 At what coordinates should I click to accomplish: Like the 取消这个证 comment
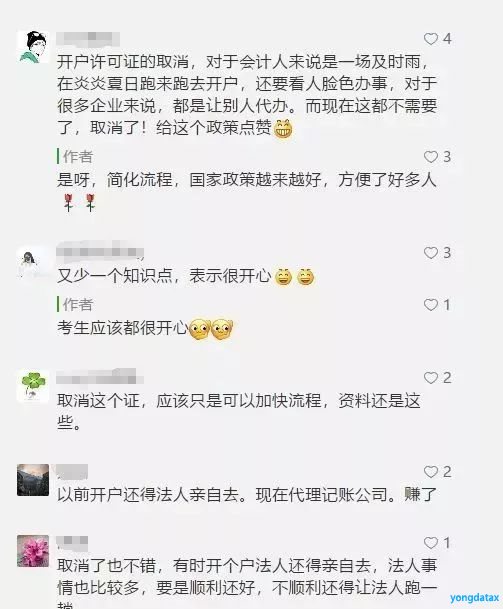(x=430, y=378)
